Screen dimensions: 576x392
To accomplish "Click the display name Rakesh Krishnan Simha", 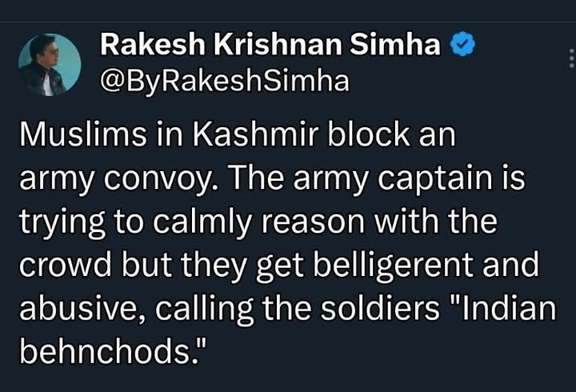I will 270,44.
